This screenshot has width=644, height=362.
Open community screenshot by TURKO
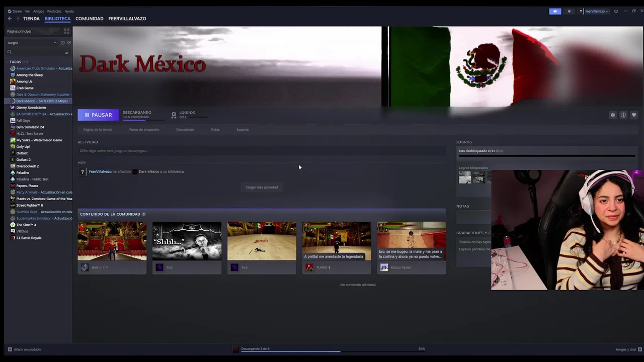point(337,241)
